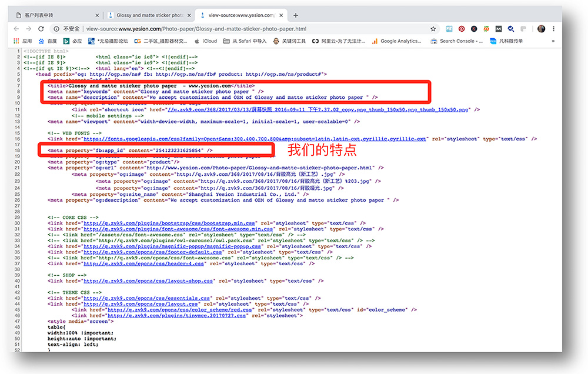The image size is (588, 374).
Task: Open the light blue image extension
Action: tap(449, 29)
